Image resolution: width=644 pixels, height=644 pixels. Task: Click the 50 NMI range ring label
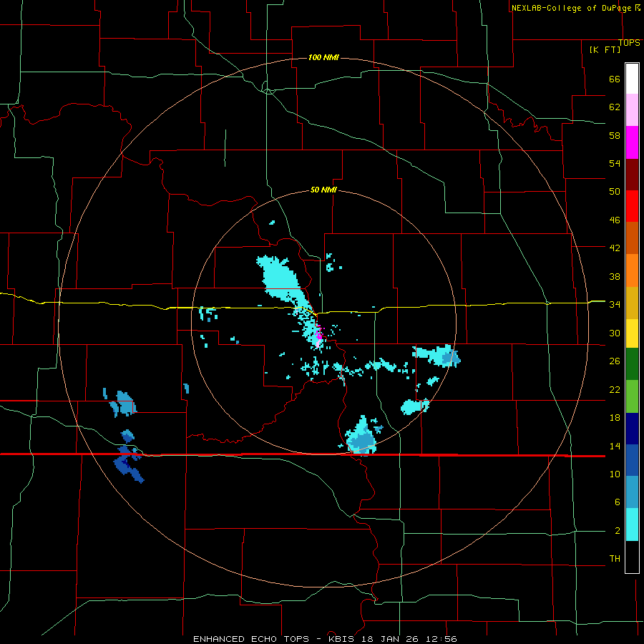pyautogui.click(x=323, y=190)
